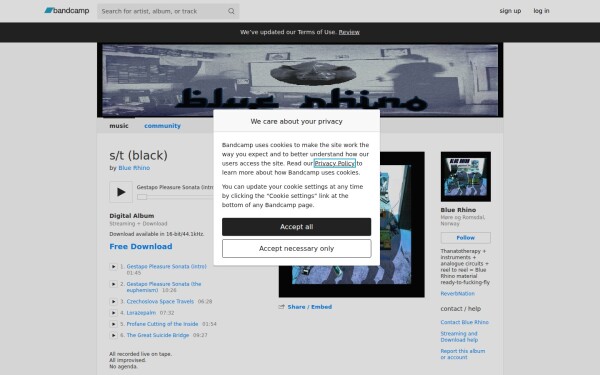Open Profane Cutting of the Inside track link
The image size is (600, 375).
(x=162, y=324)
